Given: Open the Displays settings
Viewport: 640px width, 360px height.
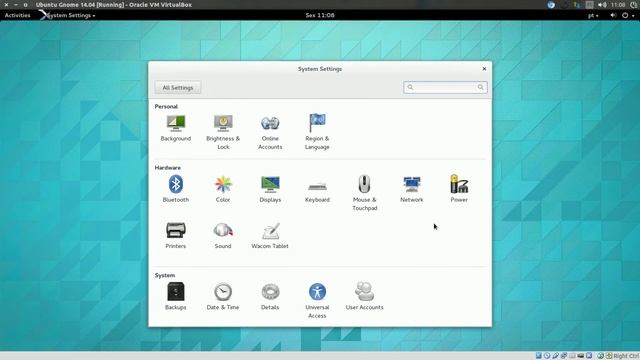Looking at the screenshot, I should [x=270, y=189].
